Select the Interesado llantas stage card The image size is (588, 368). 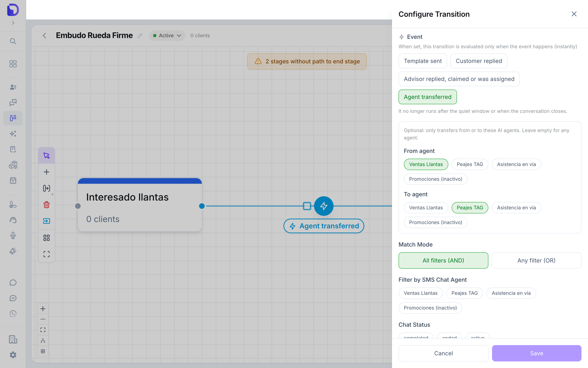[x=140, y=205]
